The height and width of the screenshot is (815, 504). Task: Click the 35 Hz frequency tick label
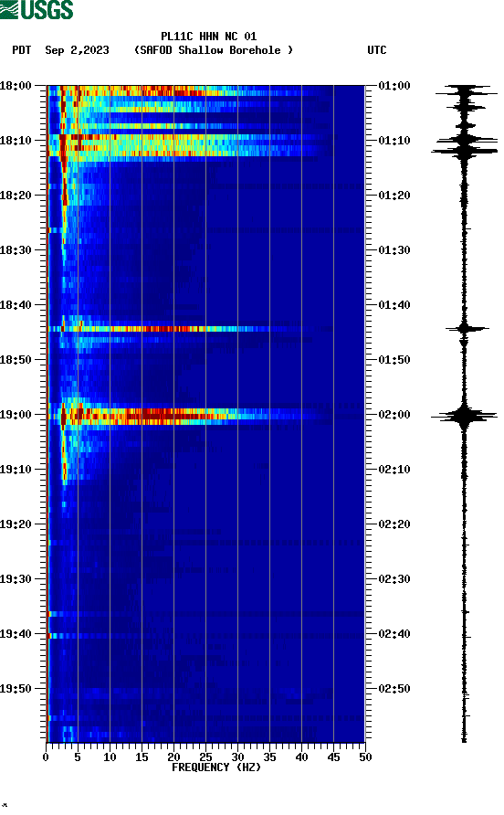[x=269, y=757]
